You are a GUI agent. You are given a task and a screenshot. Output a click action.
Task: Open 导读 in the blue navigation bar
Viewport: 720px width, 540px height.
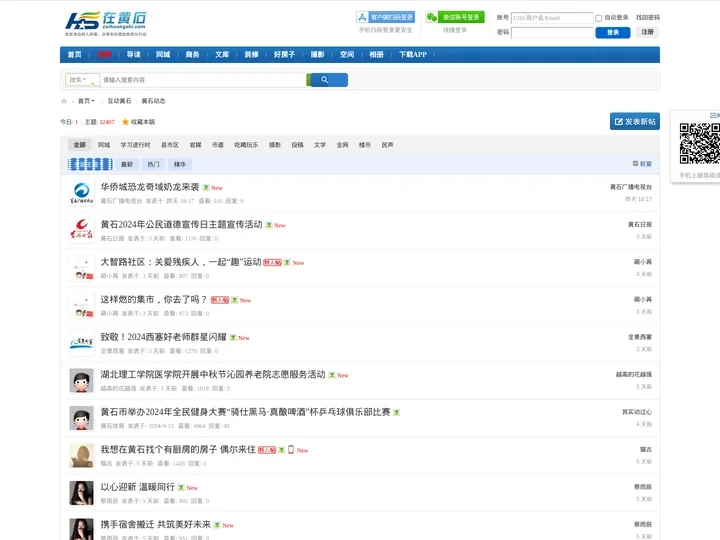click(134, 55)
